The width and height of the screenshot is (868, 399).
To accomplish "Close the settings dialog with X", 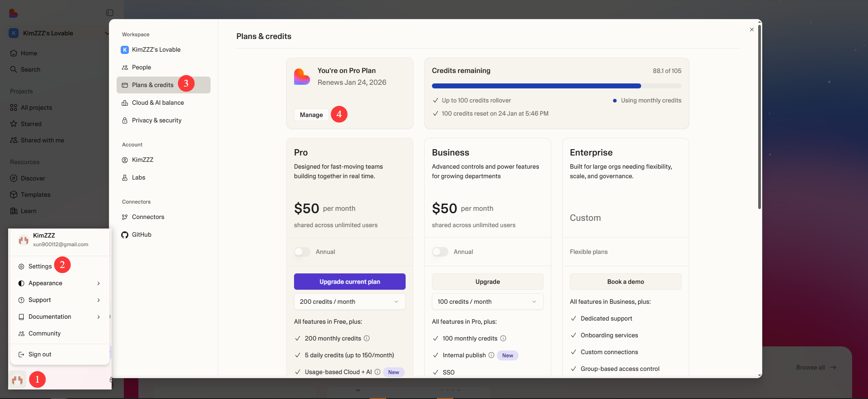I will [752, 29].
